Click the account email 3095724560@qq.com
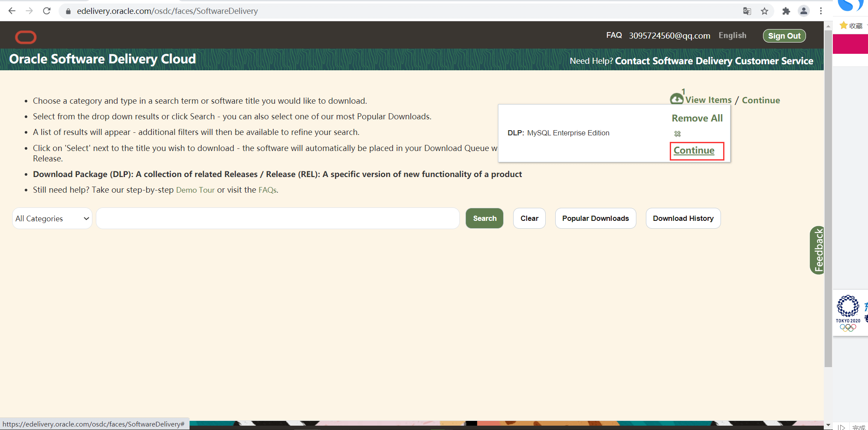 669,36
